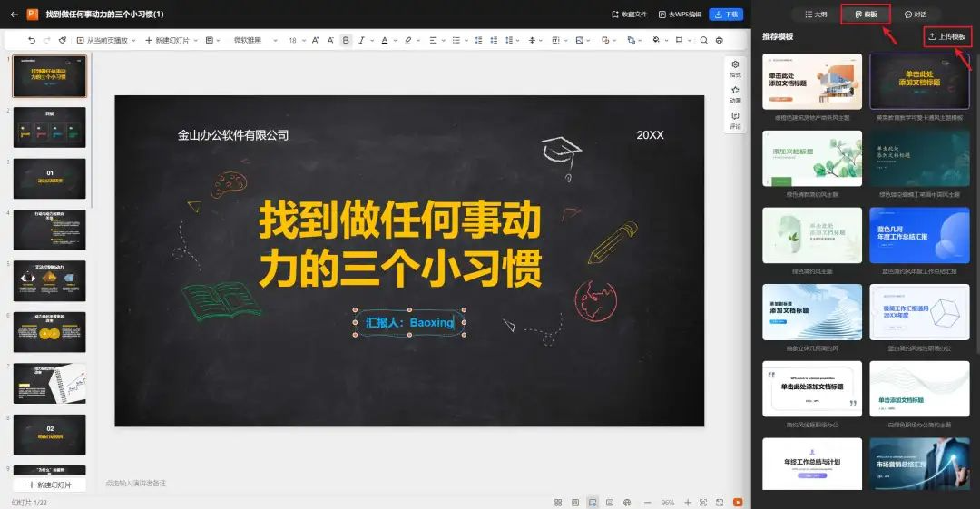The width and height of the screenshot is (980, 509).
Task: Click the increase font size icon
Action: (x=315, y=40)
